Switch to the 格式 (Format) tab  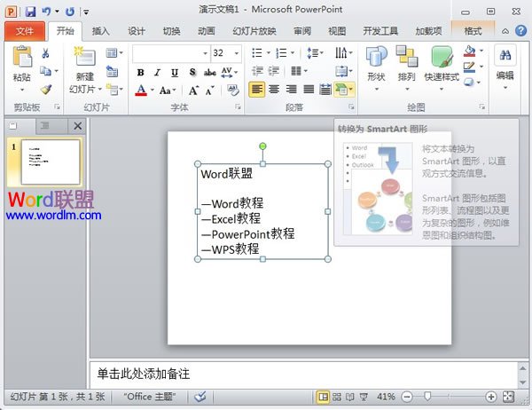click(x=473, y=31)
